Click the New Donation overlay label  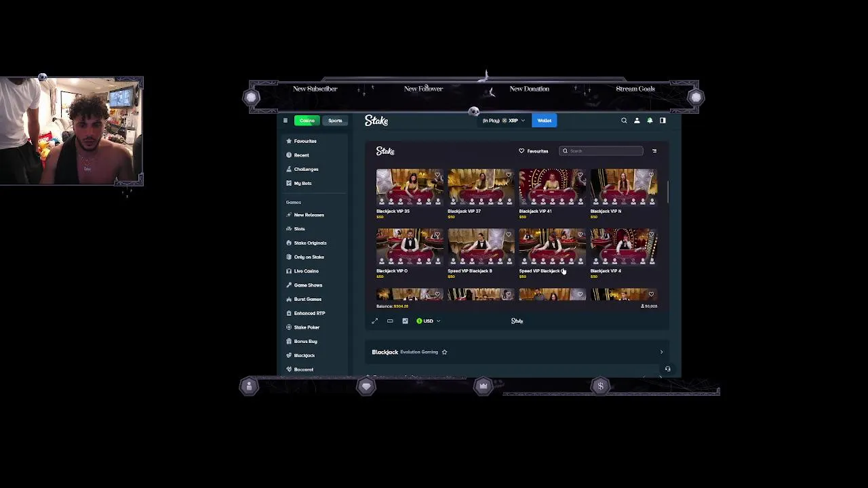coord(529,89)
